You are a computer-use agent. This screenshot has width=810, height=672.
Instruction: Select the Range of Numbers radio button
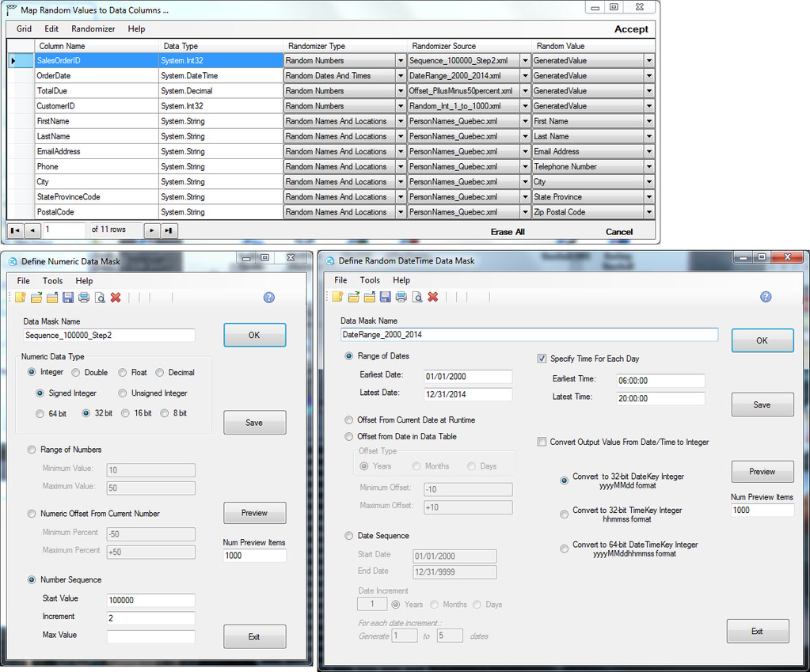pyautogui.click(x=32, y=450)
